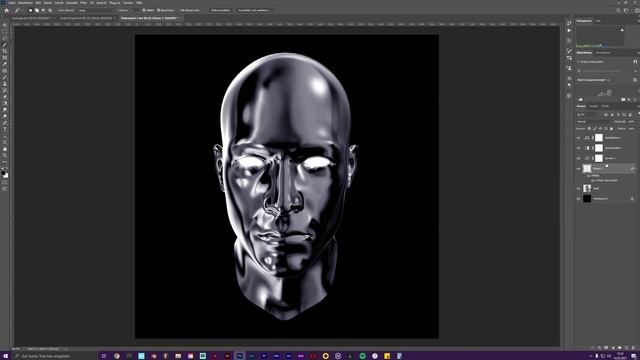
Task: Select the Magic Wand tool
Action: pos(5,44)
